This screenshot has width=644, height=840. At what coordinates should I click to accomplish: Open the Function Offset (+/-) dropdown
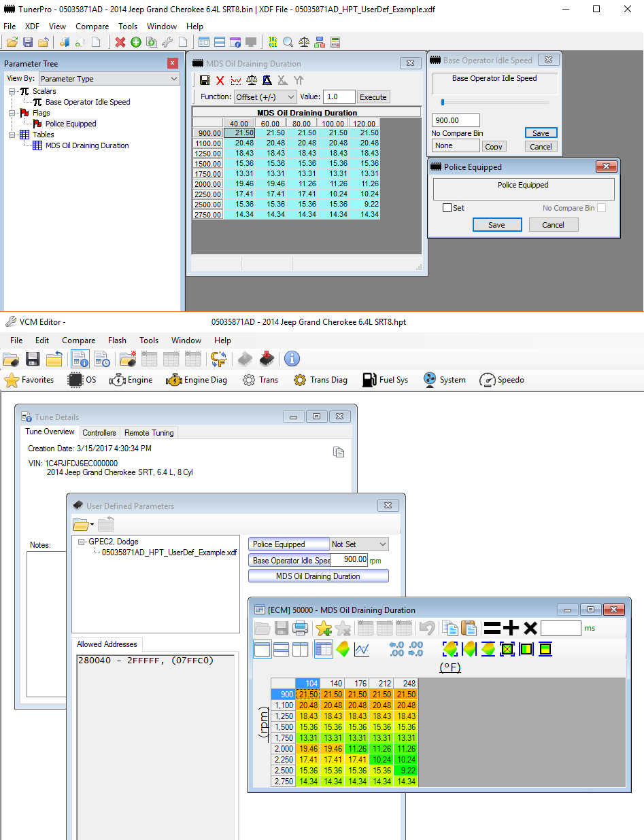click(265, 97)
